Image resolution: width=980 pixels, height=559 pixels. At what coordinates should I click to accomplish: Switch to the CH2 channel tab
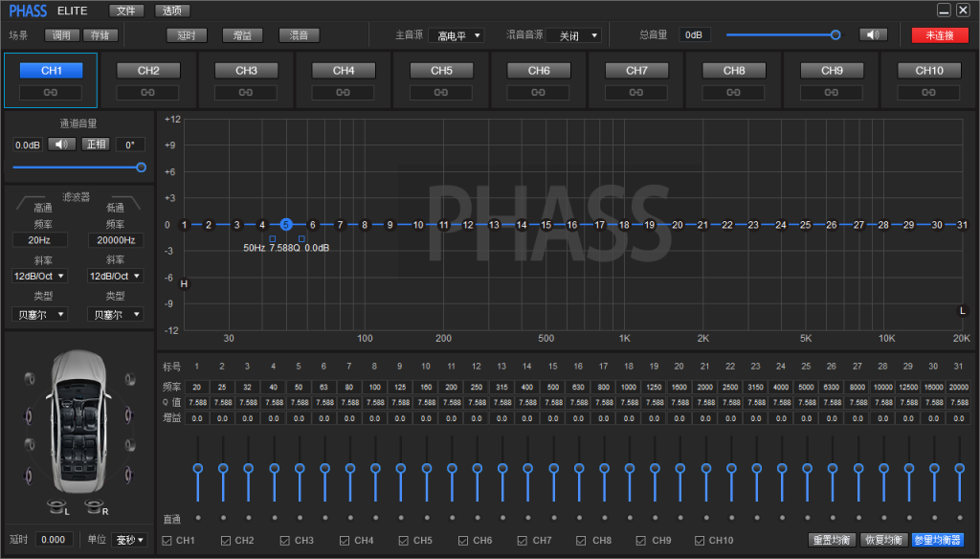tap(148, 71)
